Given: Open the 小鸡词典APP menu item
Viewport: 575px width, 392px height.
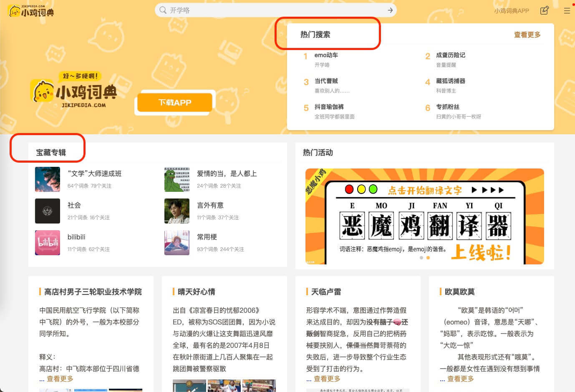Looking at the screenshot, I should (511, 11).
